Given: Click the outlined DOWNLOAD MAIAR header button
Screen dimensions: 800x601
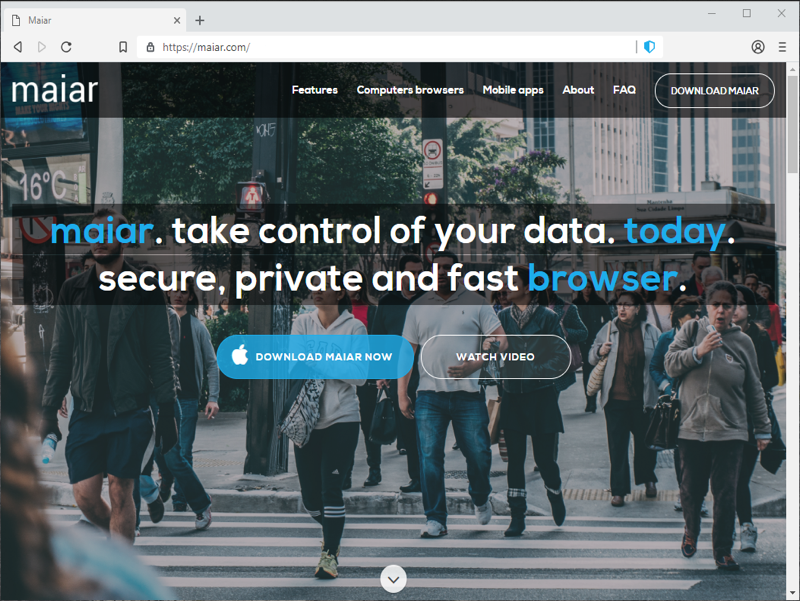Looking at the screenshot, I should [x=714, y=90].
